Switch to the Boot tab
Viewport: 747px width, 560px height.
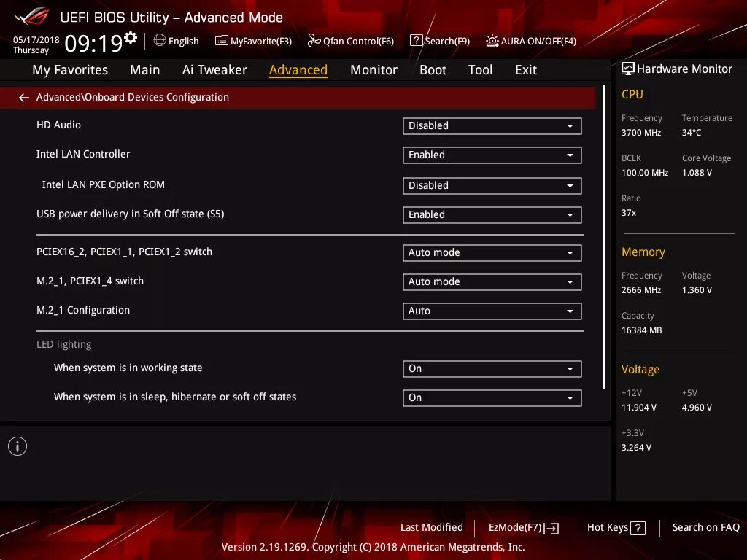tap(433, 70)
